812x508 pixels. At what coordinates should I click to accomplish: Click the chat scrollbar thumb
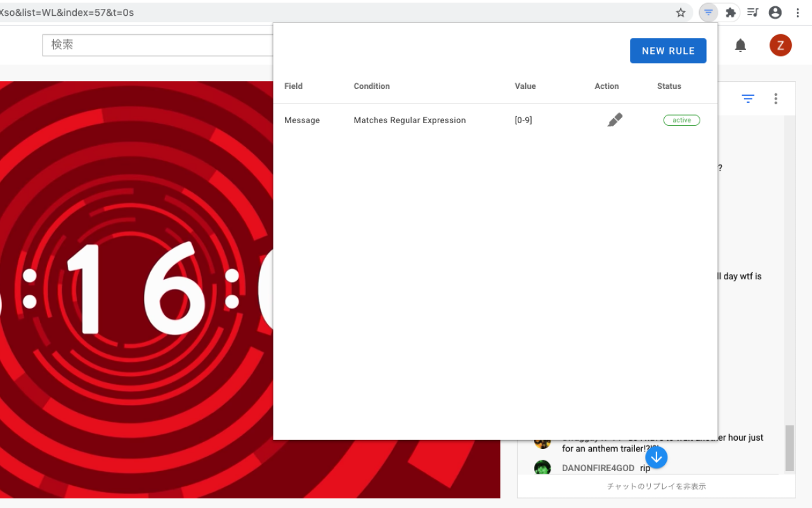(x=789, y=448)
